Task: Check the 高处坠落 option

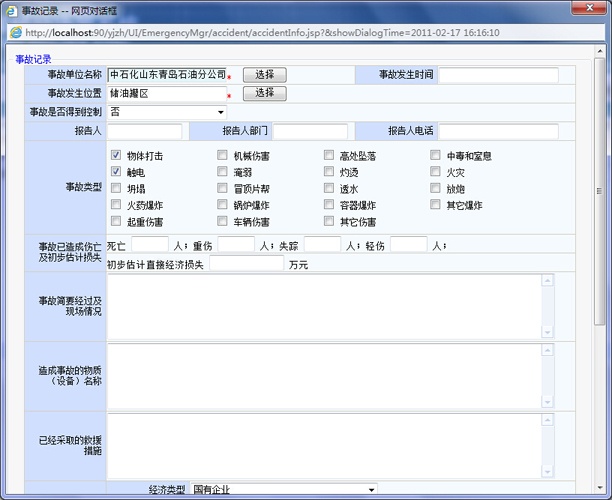Action: [329, 156]
